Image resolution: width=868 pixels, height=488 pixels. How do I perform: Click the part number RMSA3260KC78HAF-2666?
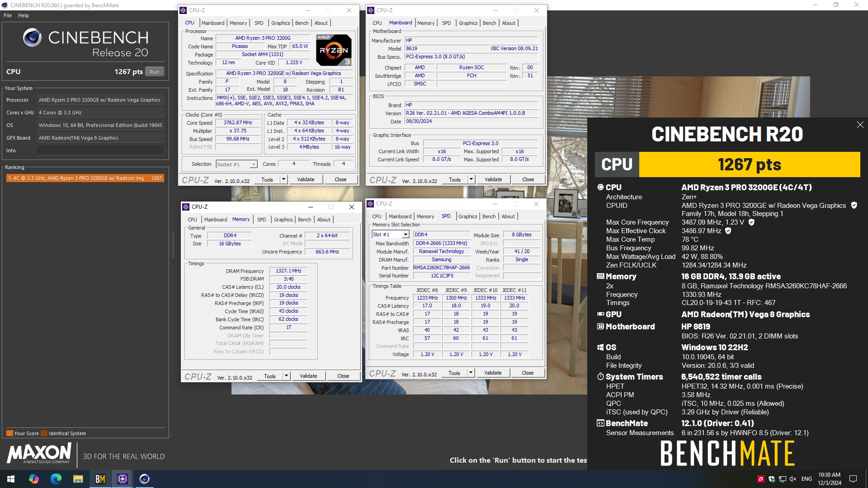tap(442, 267)
